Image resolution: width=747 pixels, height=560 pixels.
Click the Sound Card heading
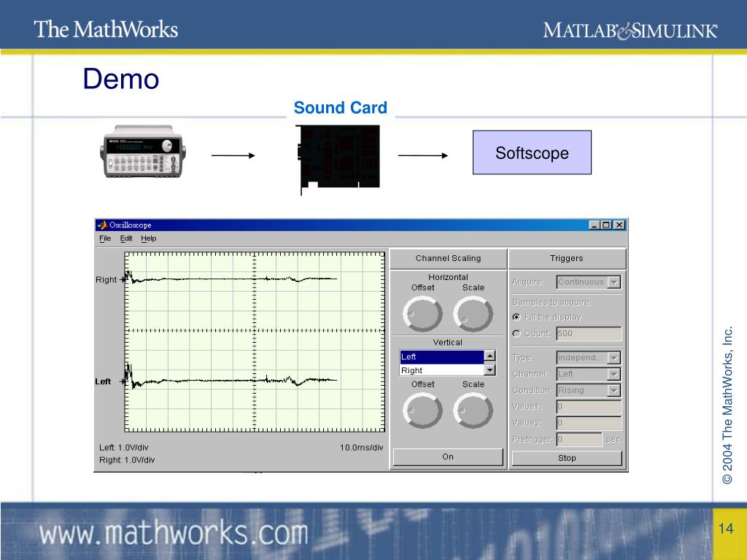(340, 108)
